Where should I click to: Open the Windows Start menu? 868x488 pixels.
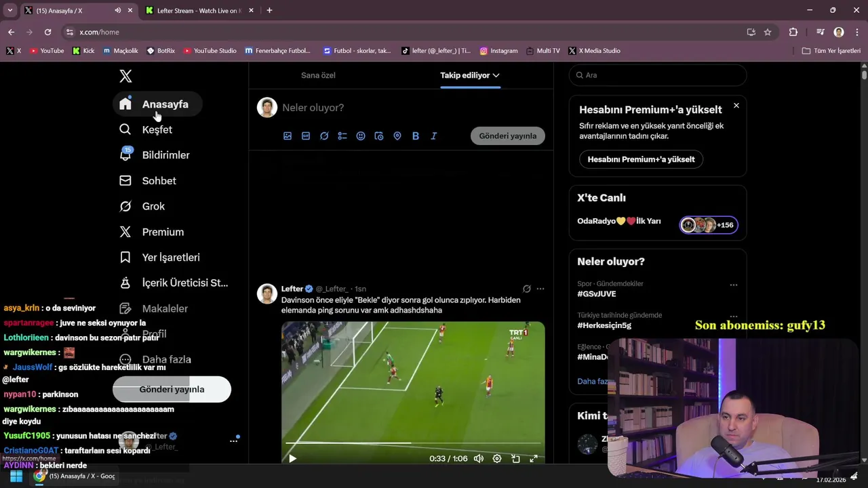[16, 476]
